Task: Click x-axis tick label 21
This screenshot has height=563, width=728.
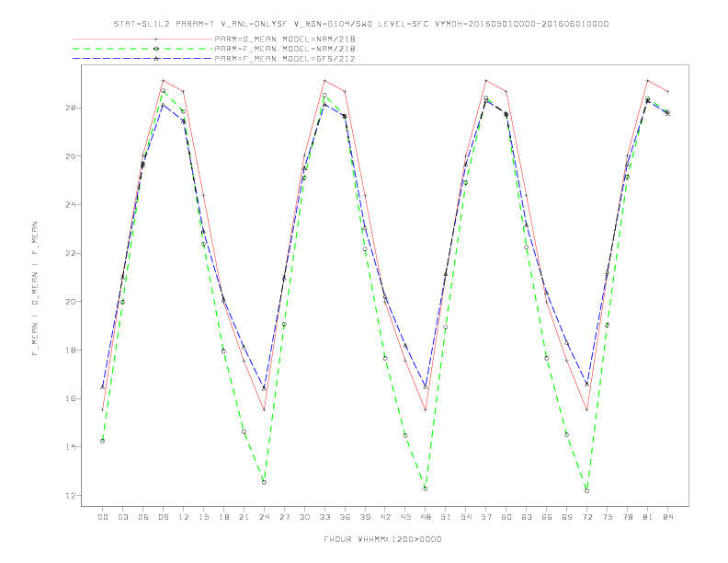Action: click(244, 517)
